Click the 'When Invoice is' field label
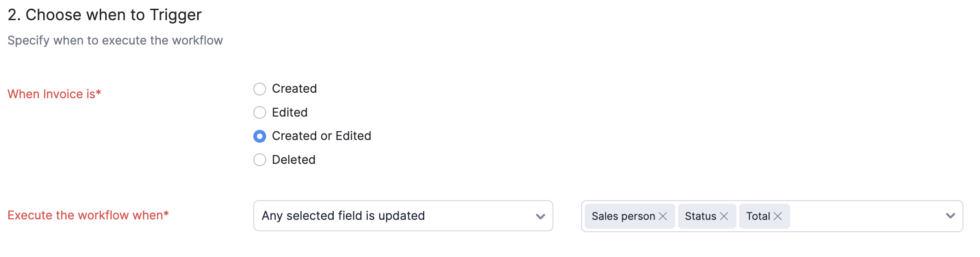Screen dimensions: 980x257 click(54, 94)
